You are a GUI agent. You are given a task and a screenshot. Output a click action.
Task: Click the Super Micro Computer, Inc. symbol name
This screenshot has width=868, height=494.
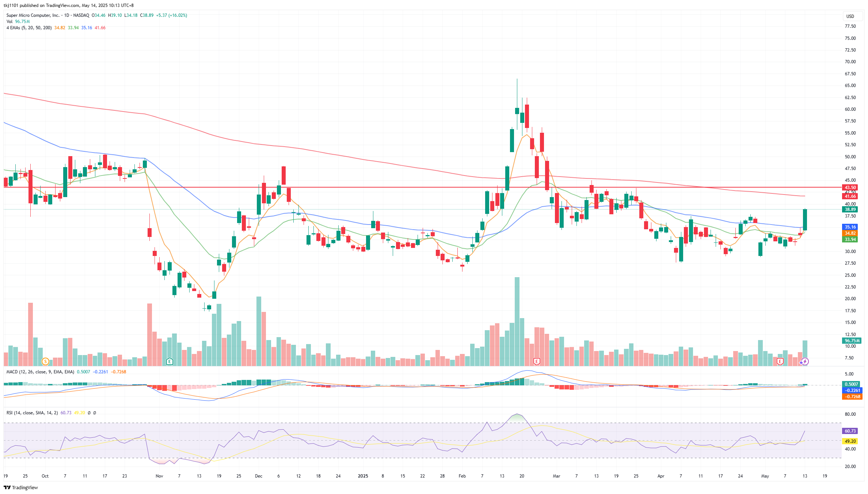point(33,15)
